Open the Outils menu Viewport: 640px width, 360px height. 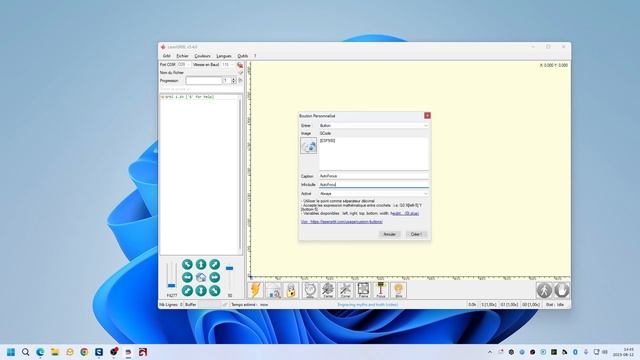tap(242, 56)
